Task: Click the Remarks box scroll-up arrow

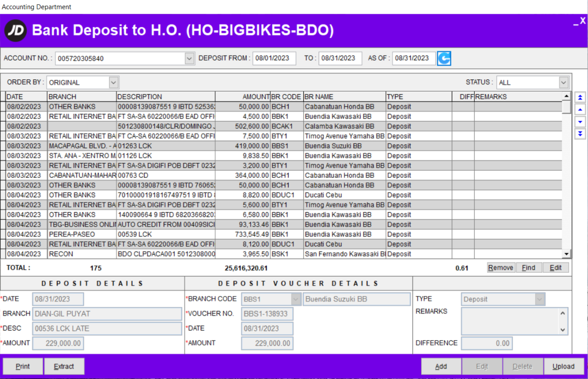Action: [562, 313]
